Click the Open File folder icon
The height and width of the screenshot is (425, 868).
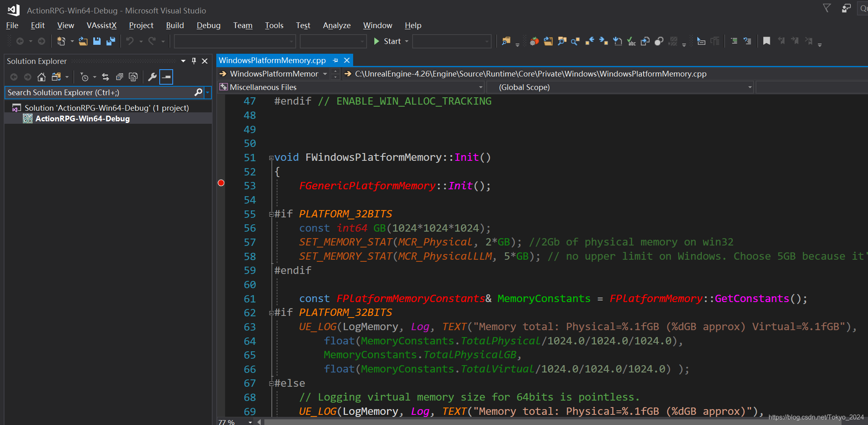click(83, 41)
